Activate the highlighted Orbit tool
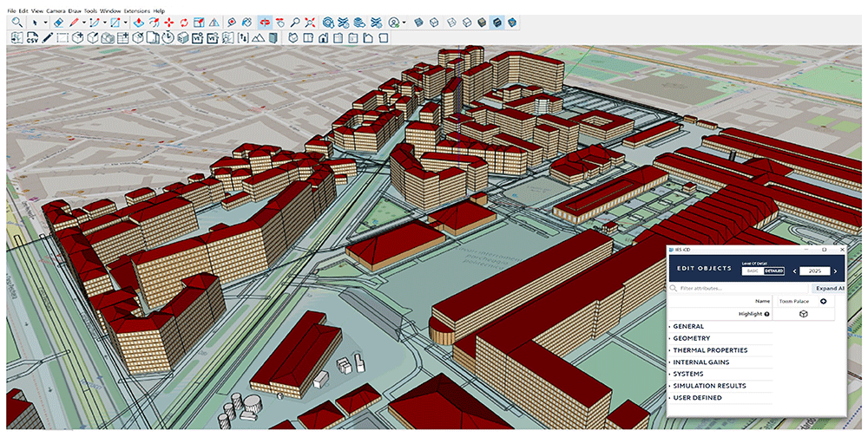The height and width of the screenshot is (437, 868). point(265,23)
